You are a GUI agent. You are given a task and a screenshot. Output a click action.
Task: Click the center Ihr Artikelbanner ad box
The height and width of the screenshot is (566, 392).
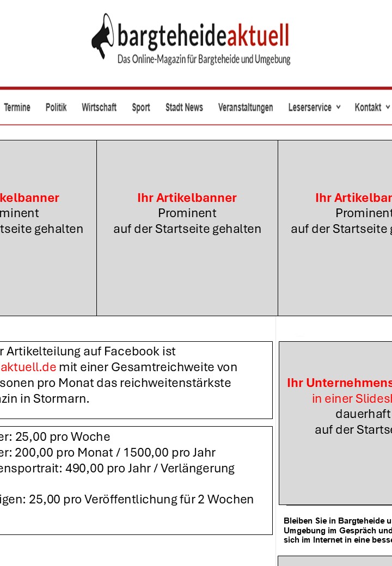tap(187, 228)
